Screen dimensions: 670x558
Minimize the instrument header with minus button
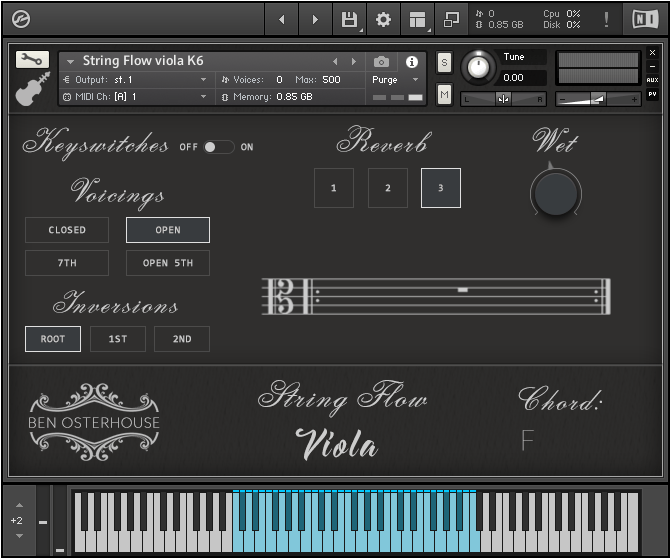(652, 66)
